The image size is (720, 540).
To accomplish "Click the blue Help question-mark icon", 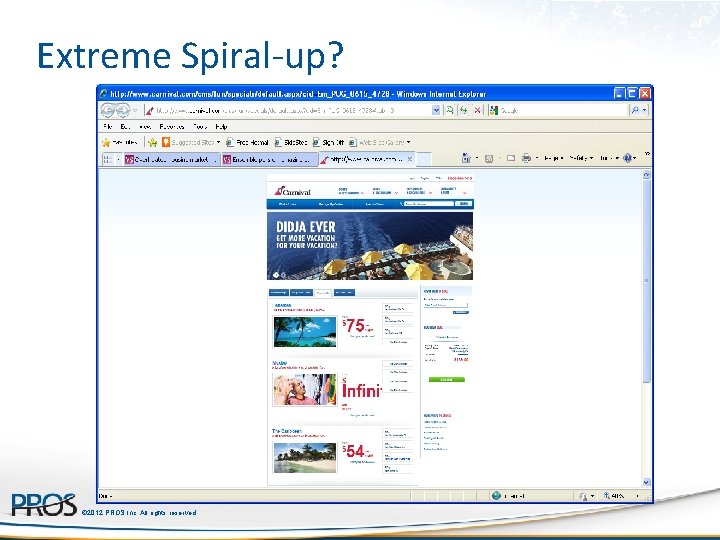I will [x=628, y=158].
